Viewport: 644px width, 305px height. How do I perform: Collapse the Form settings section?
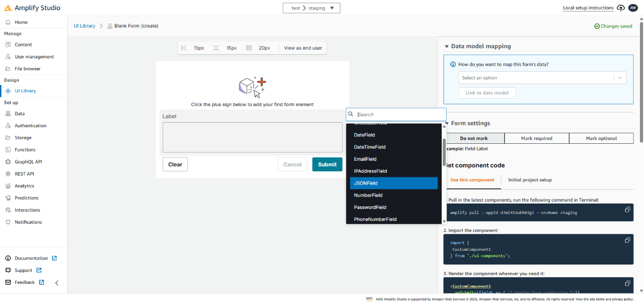coord(446,123)
